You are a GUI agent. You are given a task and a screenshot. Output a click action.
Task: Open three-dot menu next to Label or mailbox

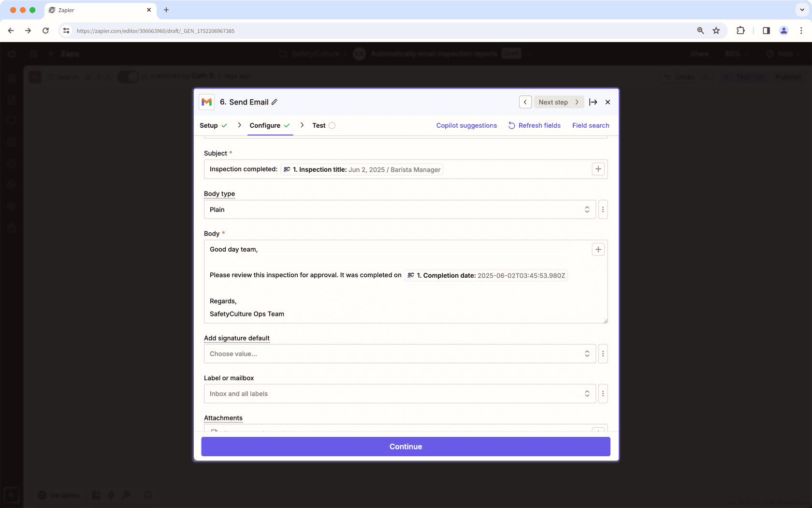click(x=603, y=393)
